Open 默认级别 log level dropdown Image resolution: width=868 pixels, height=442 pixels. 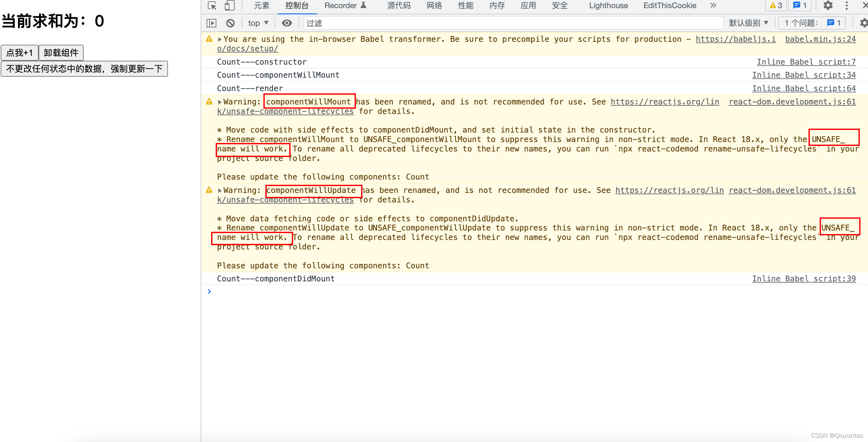click(x=748, y=23)
